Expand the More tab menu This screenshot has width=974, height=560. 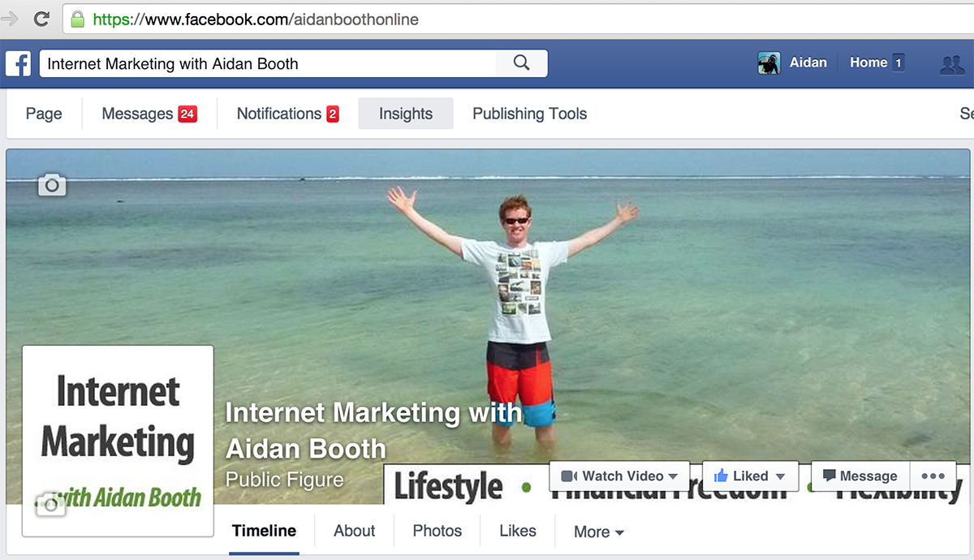(x=599, y=532)
